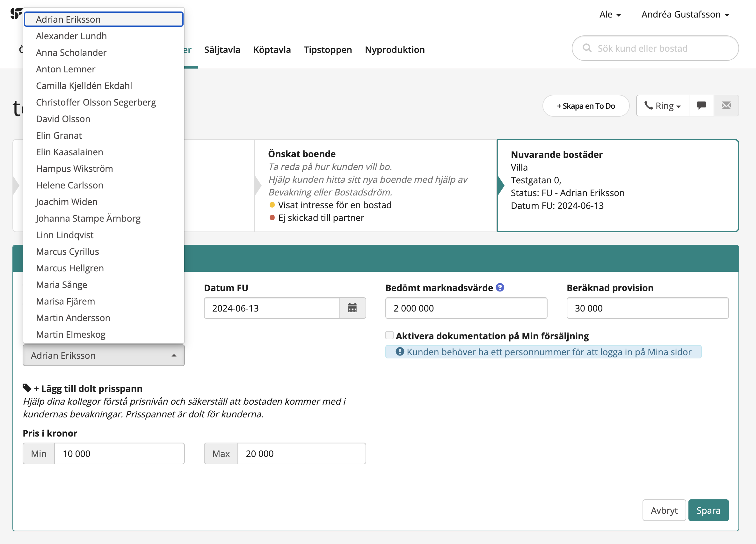Click the info icon in the personnummer notice
This screenshot has width=756, height=544.
pos(400,351)
